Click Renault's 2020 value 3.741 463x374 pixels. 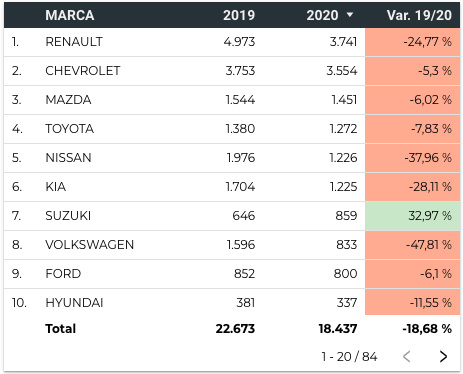343,42
